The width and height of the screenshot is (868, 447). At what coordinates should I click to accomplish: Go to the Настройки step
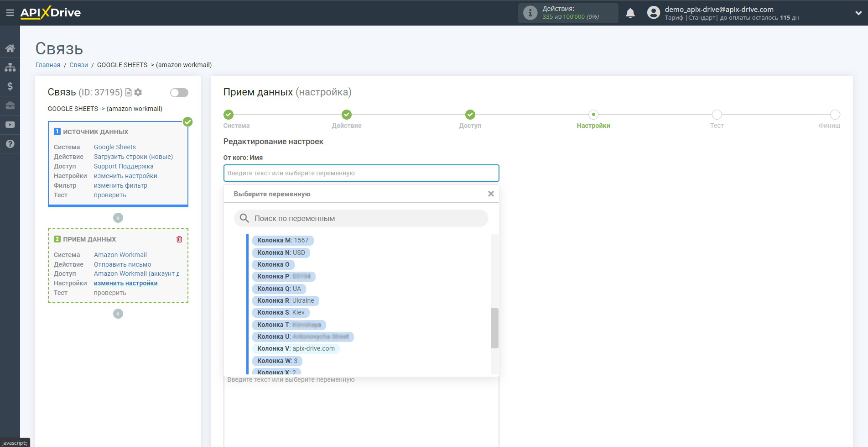point(593,115)
